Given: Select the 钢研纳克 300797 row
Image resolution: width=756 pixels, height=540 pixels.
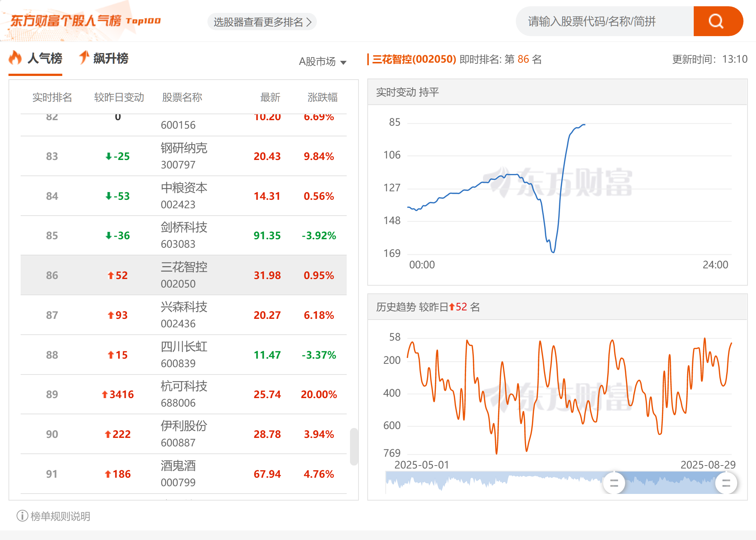Looking at the screenshot, I should click(183, 156).
